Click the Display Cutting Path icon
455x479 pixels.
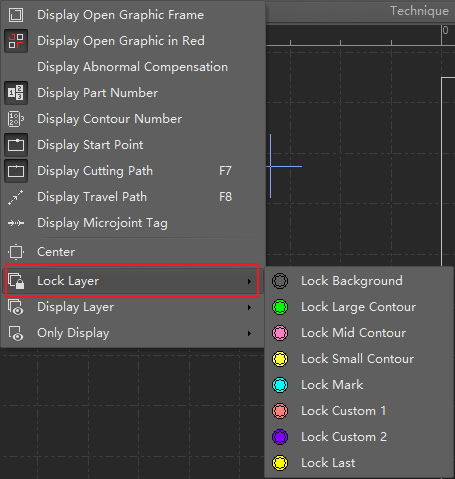(16, 171)
